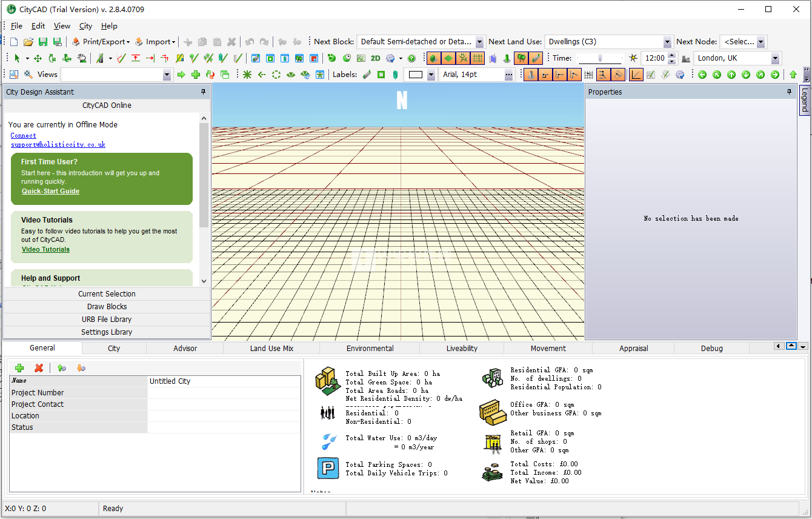Open the label color dropdown arrow
The height and width of the screenshot is (519, 812).
pyautogui.click(x=431, y=75)
